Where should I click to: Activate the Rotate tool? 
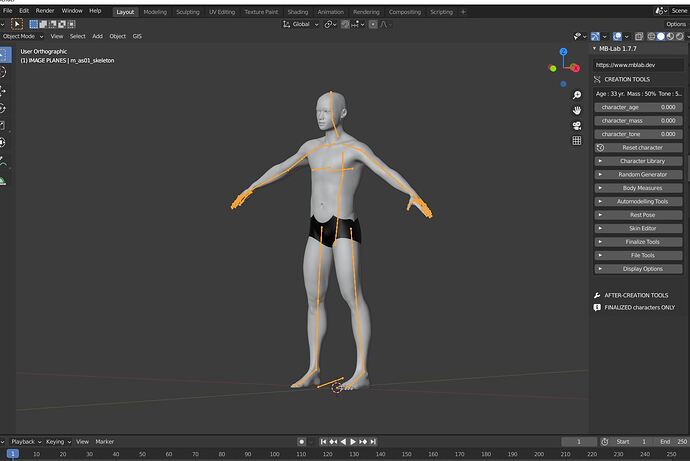(x=4, y=108)
